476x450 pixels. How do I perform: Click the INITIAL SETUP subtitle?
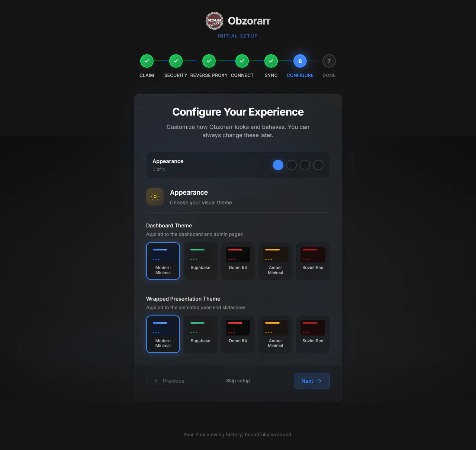click(x=238, y=36)
